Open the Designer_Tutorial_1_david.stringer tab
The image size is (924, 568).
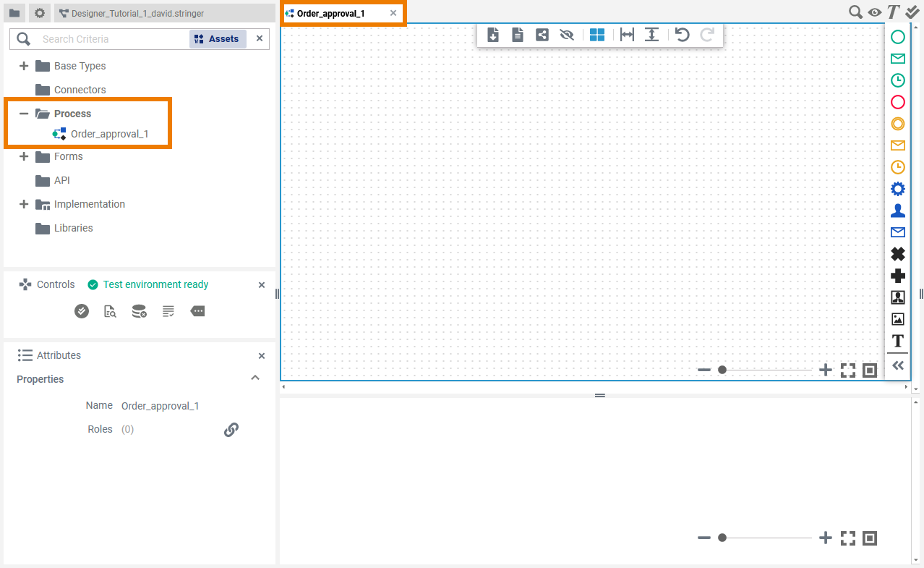[x=164, y=13]
